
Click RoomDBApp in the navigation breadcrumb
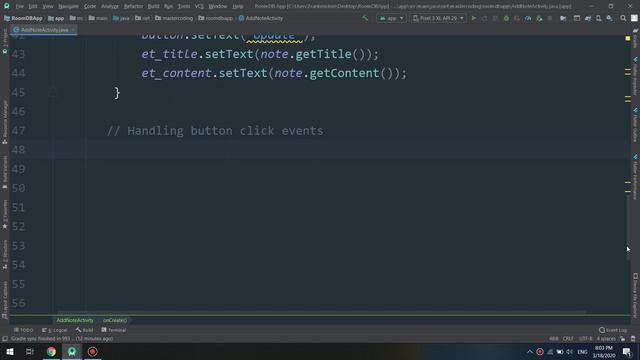tap(23, 18)
